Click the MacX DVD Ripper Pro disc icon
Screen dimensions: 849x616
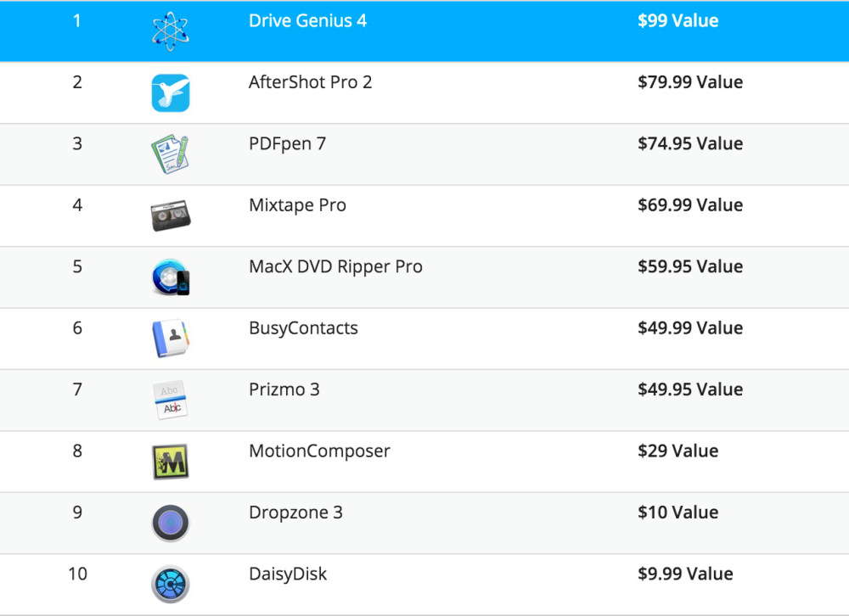[x=171, y=277]
